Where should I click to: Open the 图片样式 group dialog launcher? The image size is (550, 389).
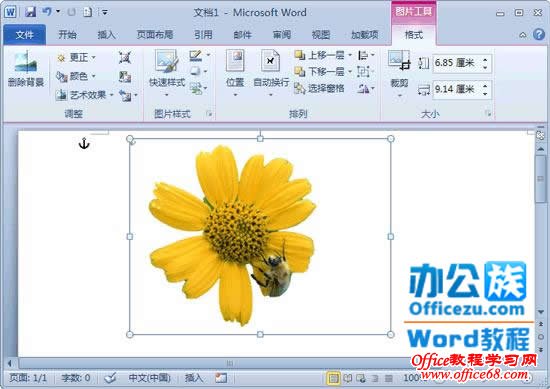[x=209, y=114]
